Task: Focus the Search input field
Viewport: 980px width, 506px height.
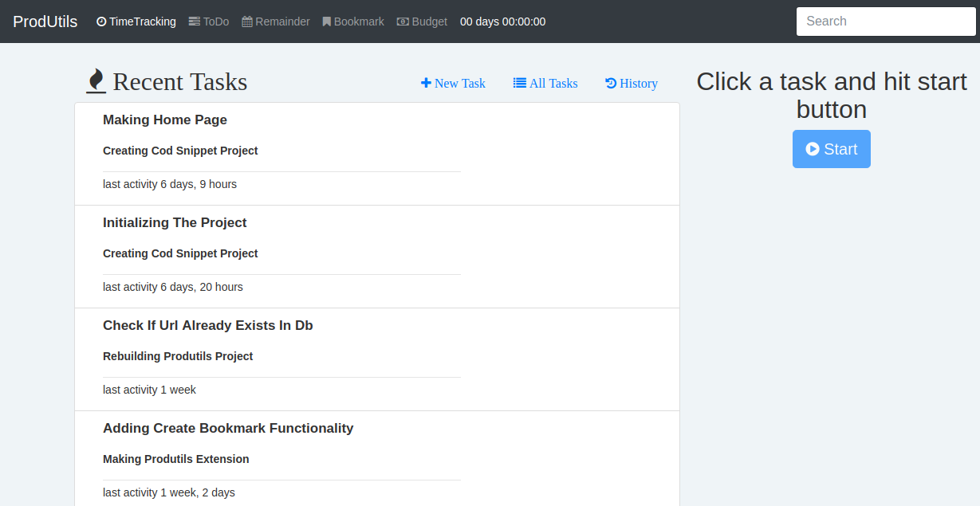Action: tap(886, 22)
